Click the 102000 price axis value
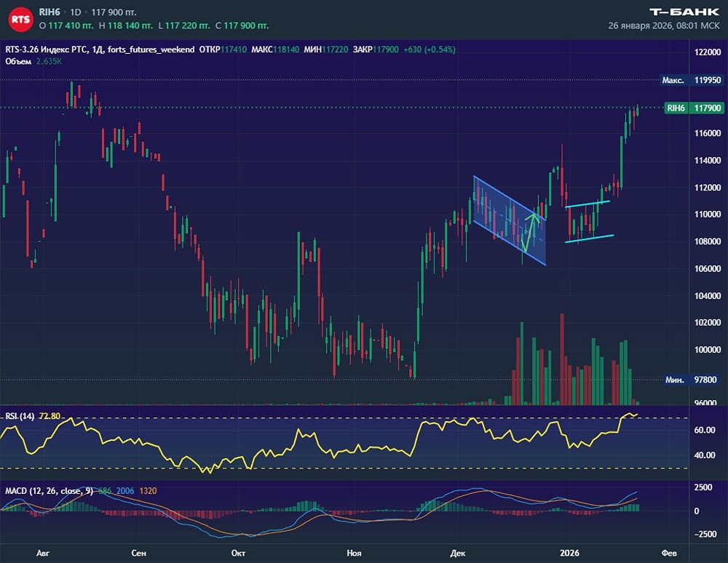Screen dimensions: 728x563 tap(708, 322)
